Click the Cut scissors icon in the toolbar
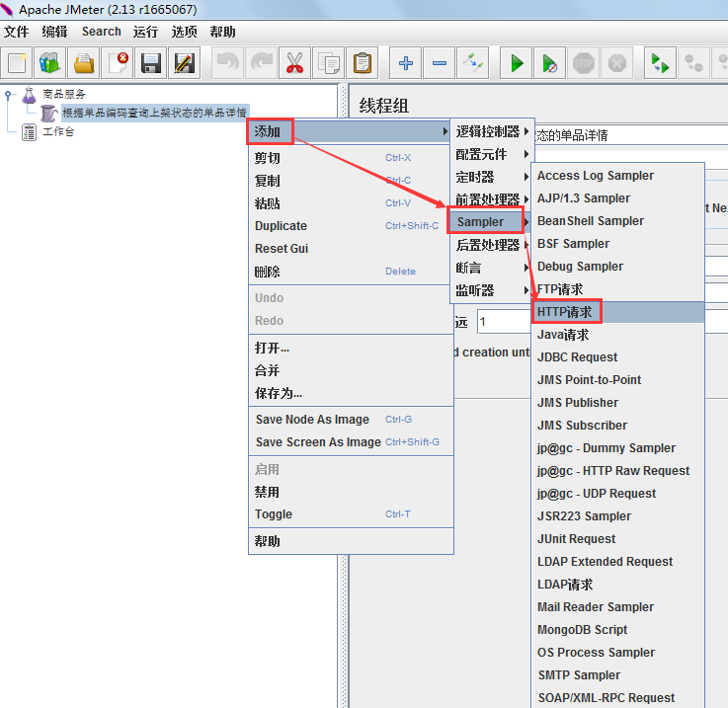The height and width of the screenshot is (708, 728). pos(294,63)
